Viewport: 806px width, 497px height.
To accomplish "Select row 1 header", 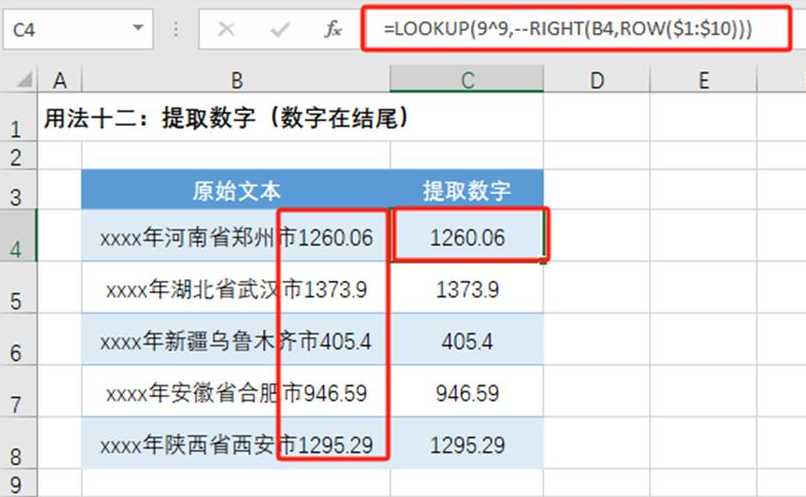I will (x=17, y=117).
